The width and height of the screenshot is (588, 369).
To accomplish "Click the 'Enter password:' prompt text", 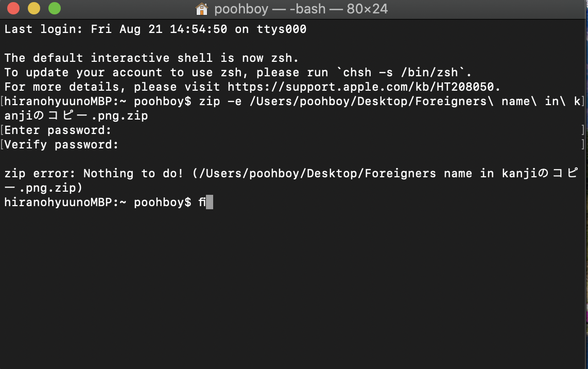I will tap(58, 130).
